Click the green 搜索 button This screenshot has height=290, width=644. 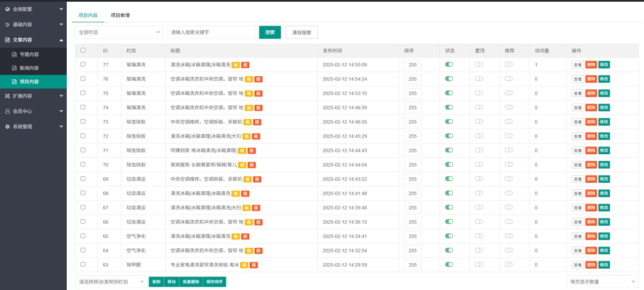point(270,32)
